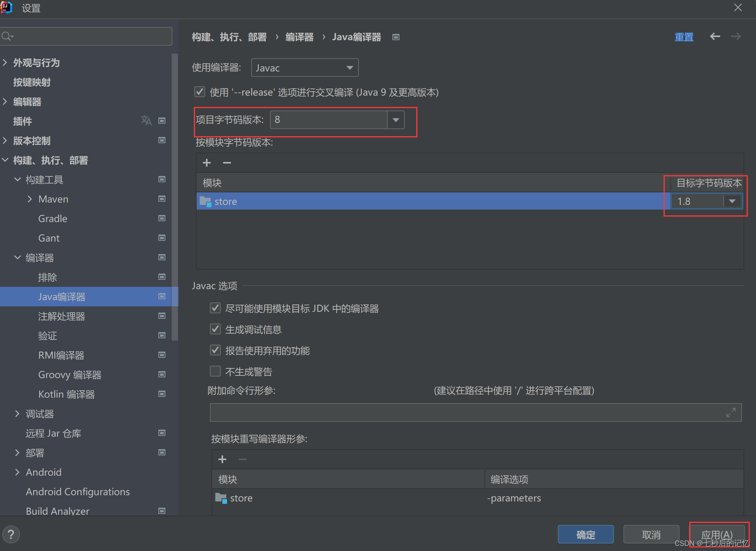Click the expand icon inside 附加命令行形参 field
Screen dimensions: 756x551
[x=731, y=412]
